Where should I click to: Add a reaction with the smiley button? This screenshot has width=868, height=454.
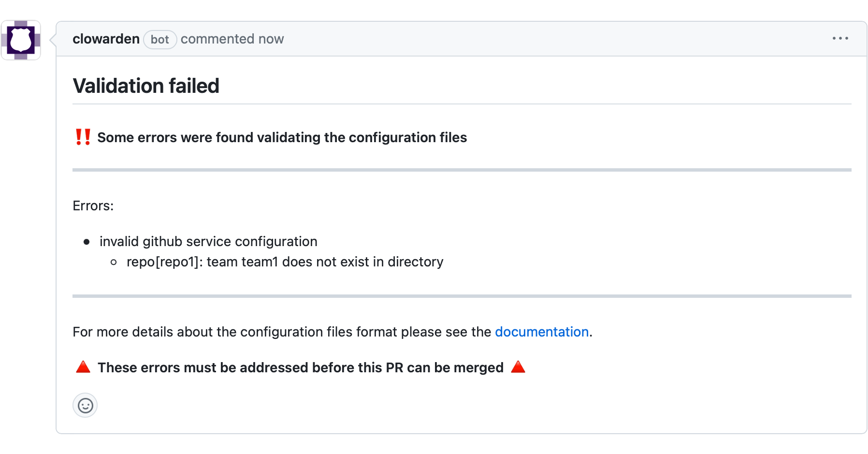coord(85,405)
